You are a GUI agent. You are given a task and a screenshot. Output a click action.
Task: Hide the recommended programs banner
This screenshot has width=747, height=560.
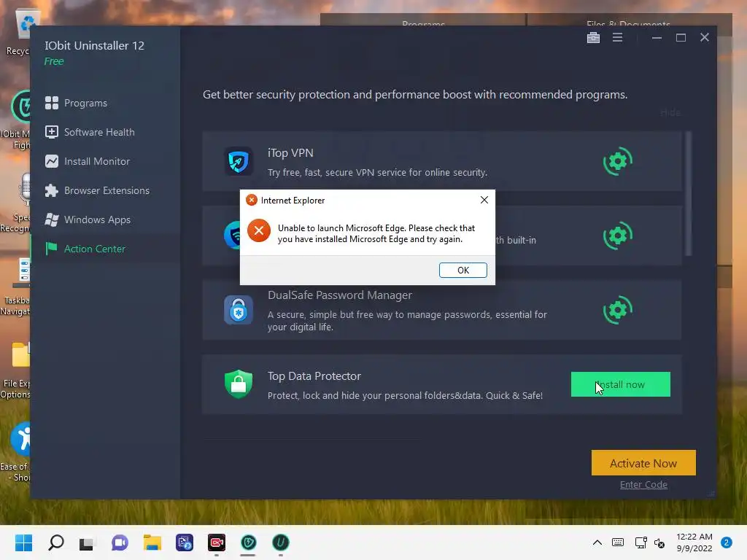coord(670,113)
